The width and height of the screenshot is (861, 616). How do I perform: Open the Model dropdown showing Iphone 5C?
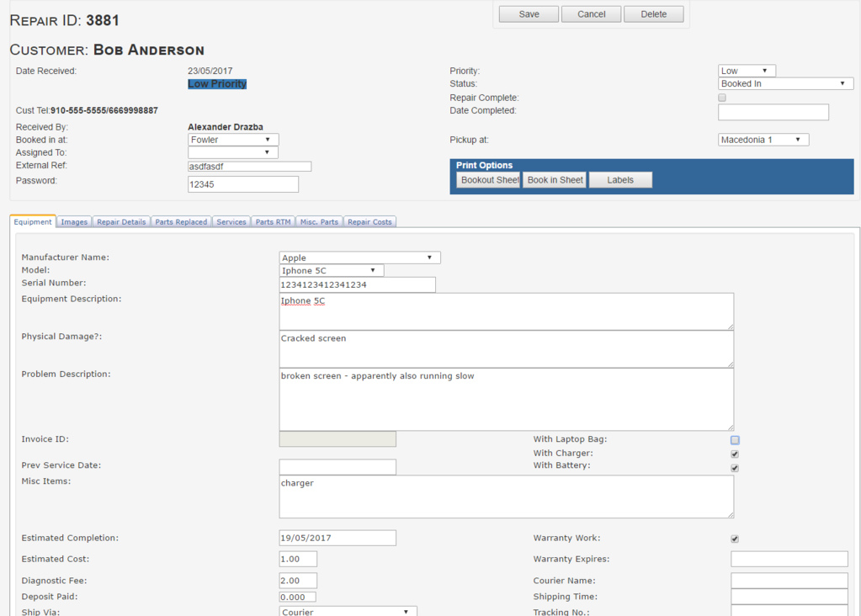pos(331,270)
